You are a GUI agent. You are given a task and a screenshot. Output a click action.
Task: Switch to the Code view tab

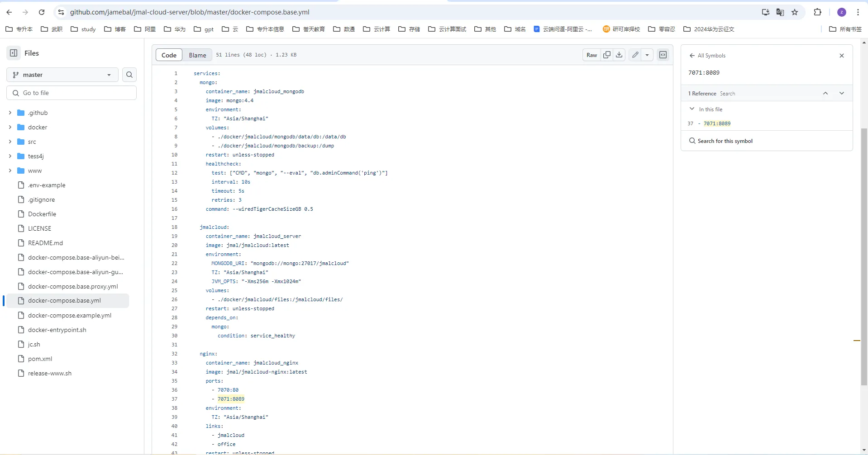click(x=169, y=55)
